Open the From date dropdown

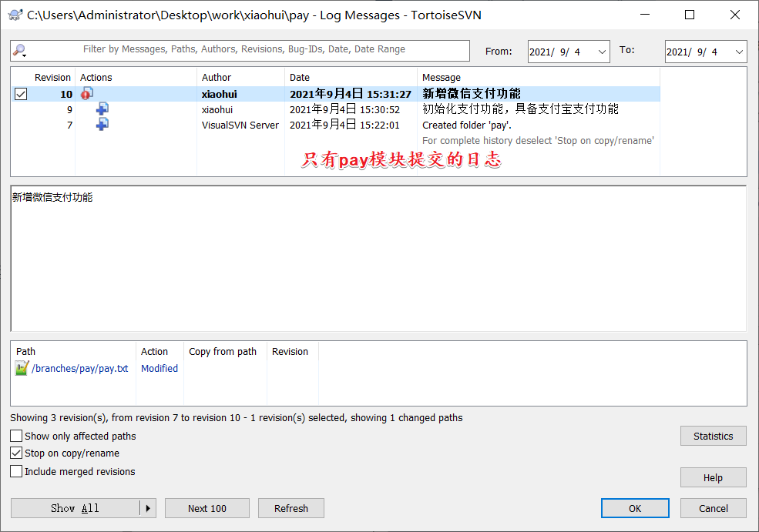pos(602,52)
